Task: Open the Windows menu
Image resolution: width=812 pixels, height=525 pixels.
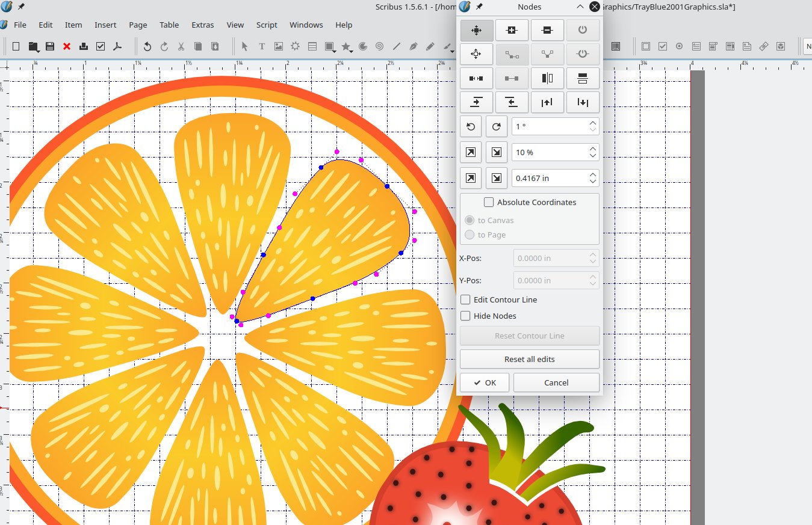Action: pos(306,25)
